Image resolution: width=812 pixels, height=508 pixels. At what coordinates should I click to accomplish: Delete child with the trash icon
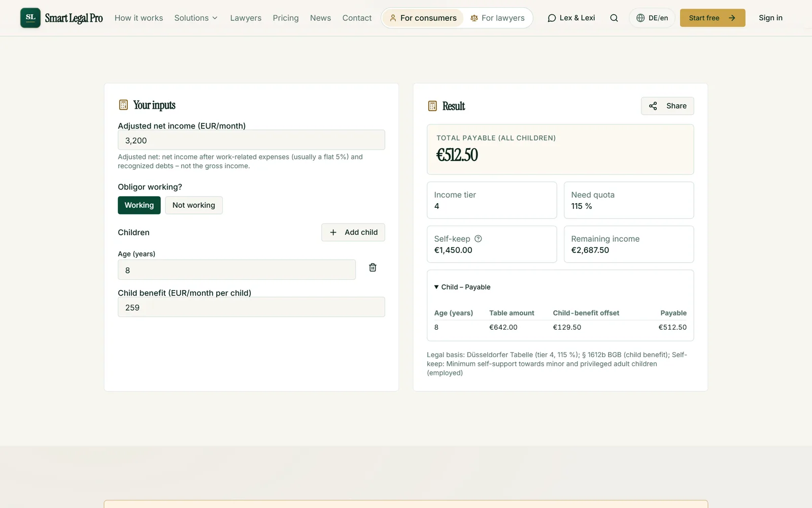click(373, 268)
